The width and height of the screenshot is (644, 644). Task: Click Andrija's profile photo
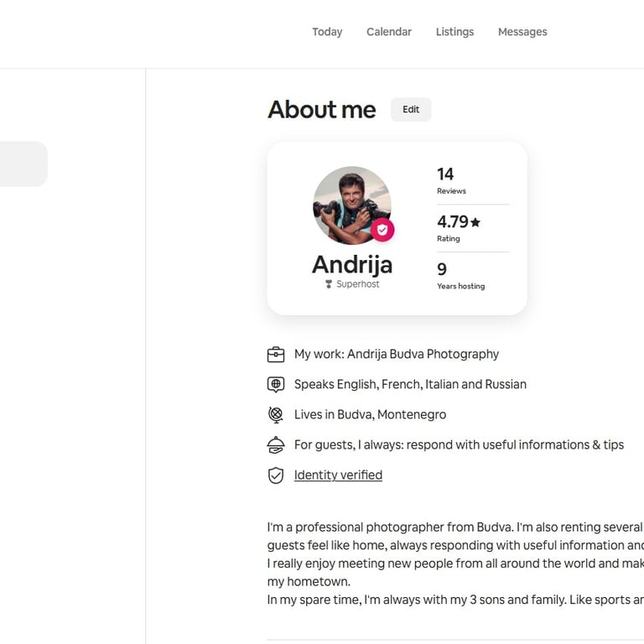[351, 204]
